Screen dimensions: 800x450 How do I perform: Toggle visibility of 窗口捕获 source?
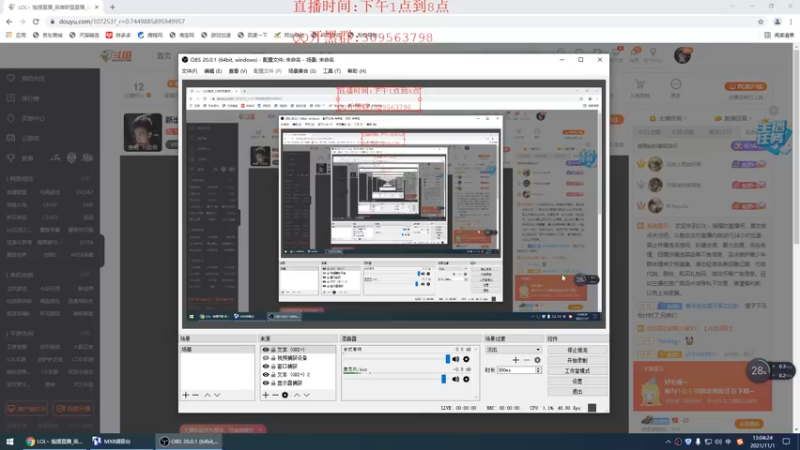[266, 366]
